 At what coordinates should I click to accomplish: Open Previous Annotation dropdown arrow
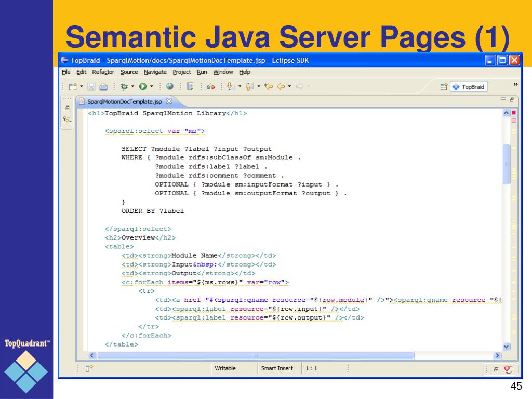(259, 87)
